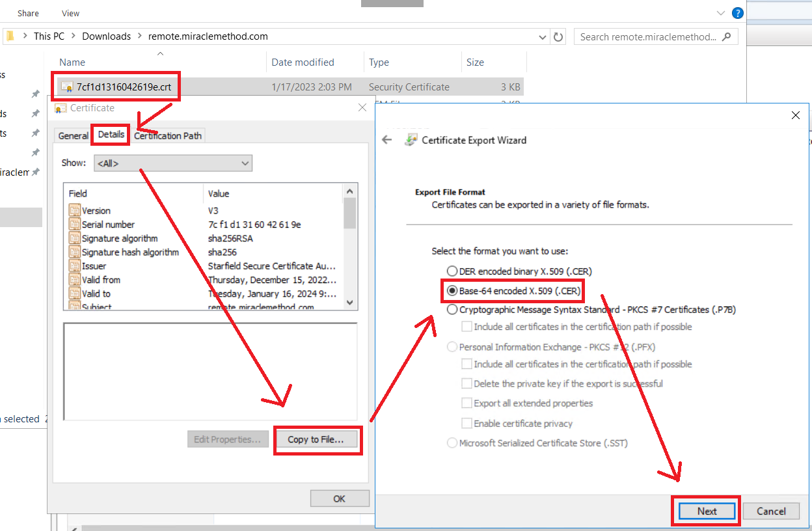Click the search remote.miraclemethod.com input box
This screenshot has width=812, height=531.
coord(647,37)
